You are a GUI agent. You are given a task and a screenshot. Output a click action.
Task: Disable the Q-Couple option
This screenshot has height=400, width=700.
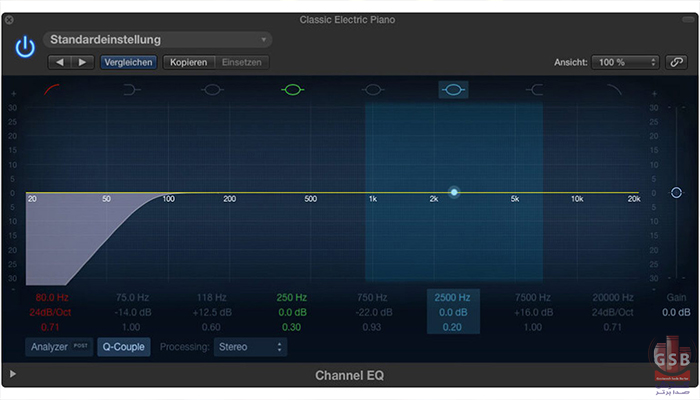coord(124,347)
